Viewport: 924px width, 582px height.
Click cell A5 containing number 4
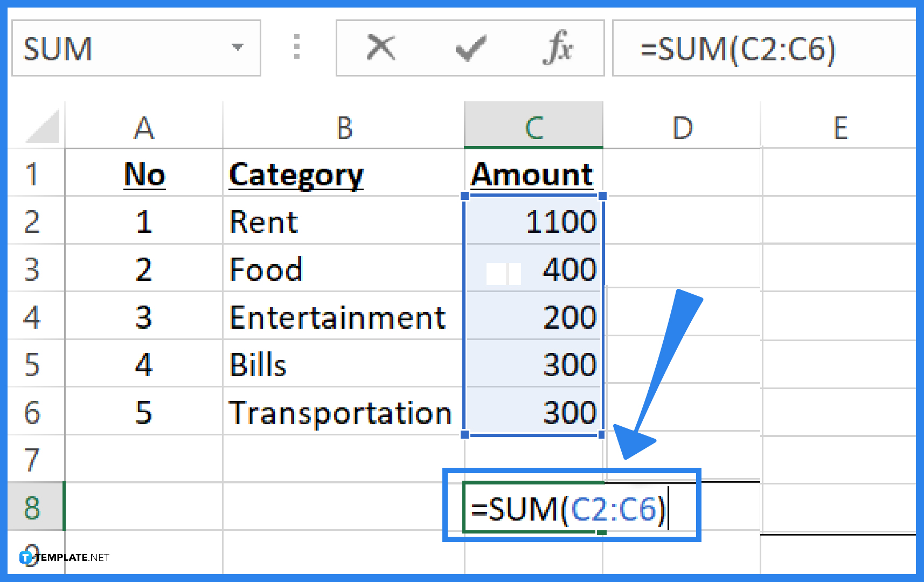coord(144,364)
